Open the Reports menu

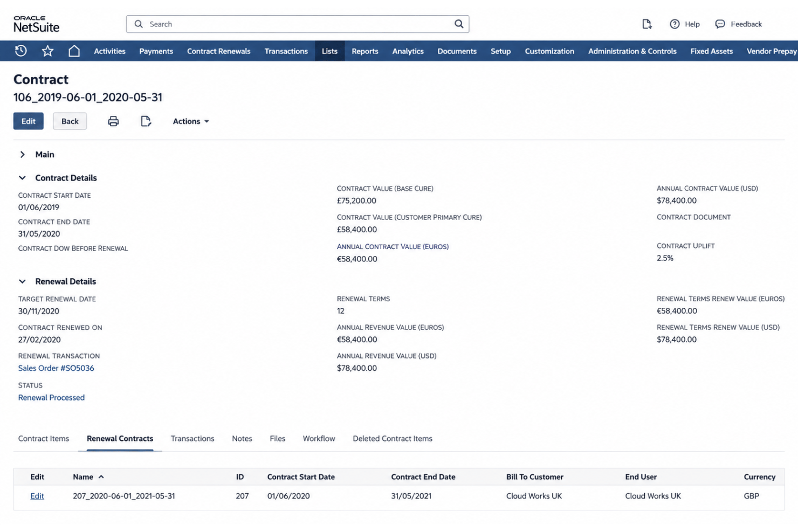point(365,51)
